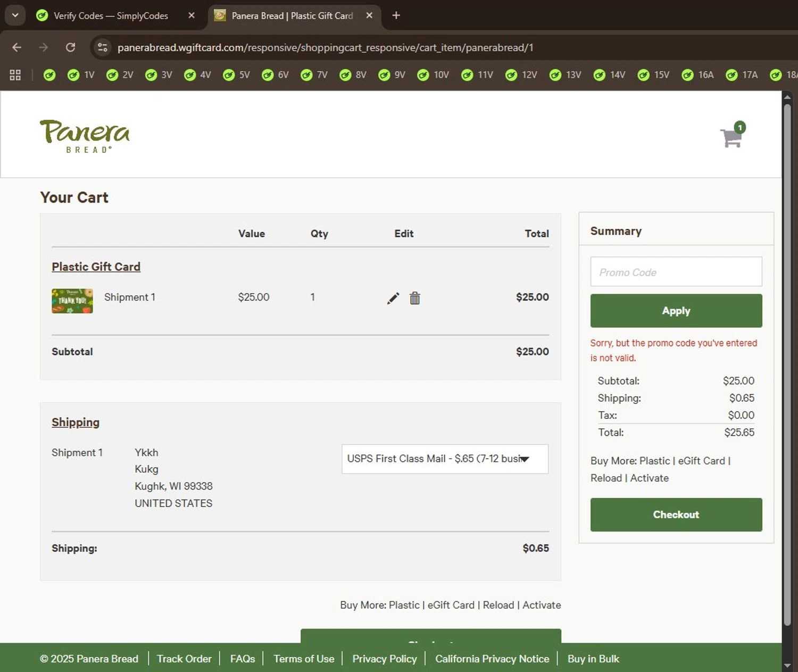798x672 pixels.
Task: Open Terms of Use footer link
Action: [304, 659]
